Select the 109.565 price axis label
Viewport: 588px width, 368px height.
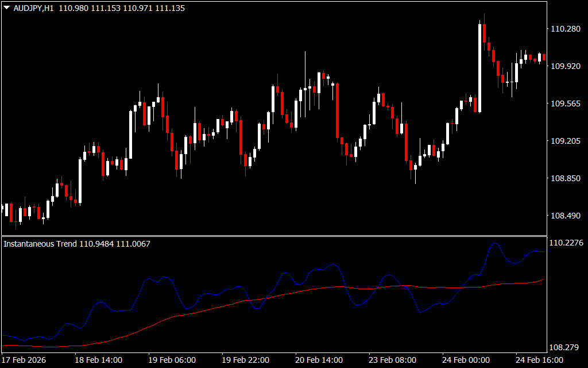coord(566,103)
